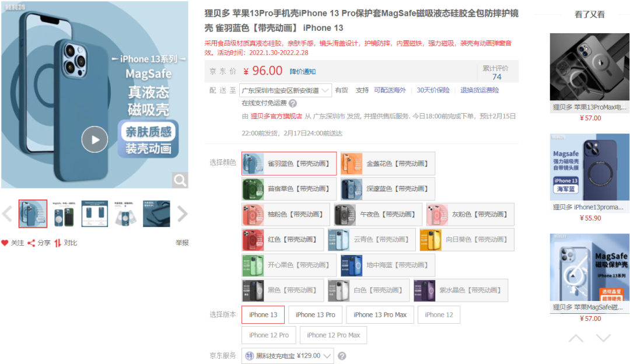
Task: Play the product video
Action: (94, 139)
